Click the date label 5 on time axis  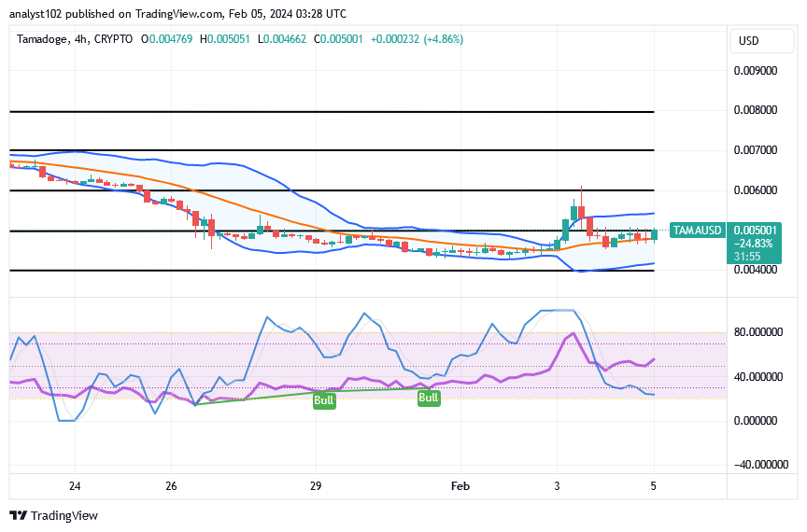[653, 486]
